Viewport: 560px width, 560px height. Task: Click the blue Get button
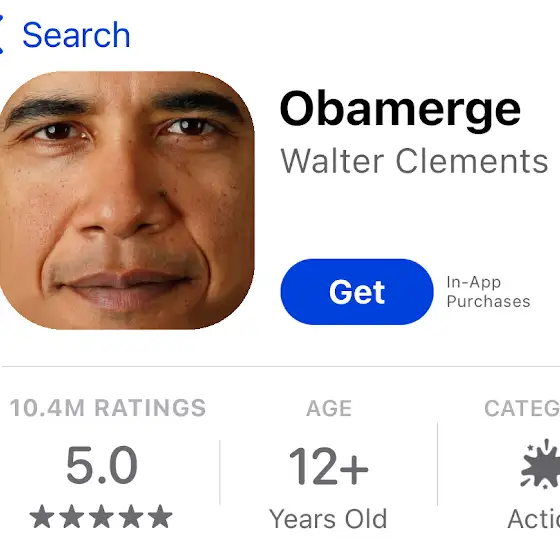coord(357,292)
